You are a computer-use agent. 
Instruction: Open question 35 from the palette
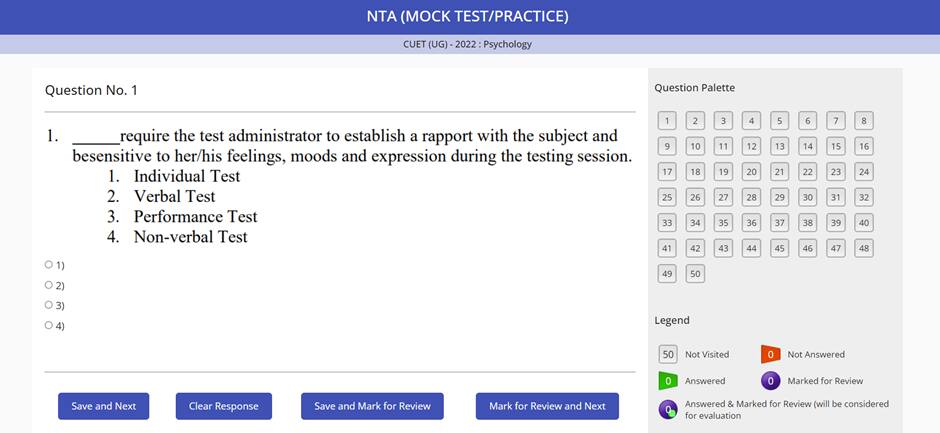point(723,223)
